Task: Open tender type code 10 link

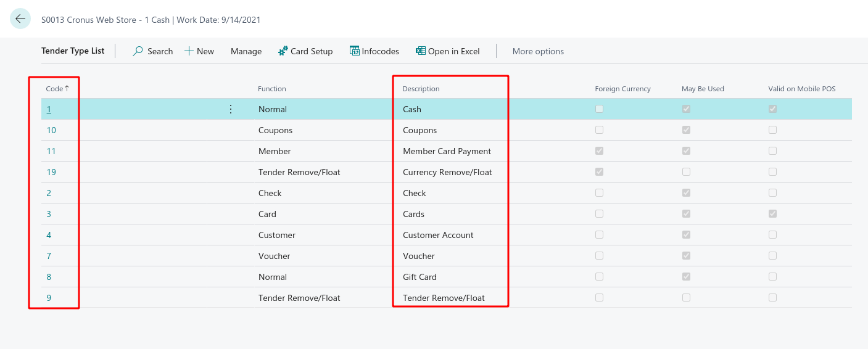Action: point(51,130)
